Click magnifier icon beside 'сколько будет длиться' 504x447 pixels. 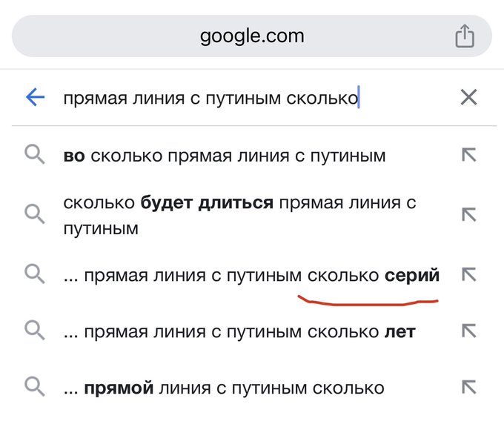coord(35,213)
